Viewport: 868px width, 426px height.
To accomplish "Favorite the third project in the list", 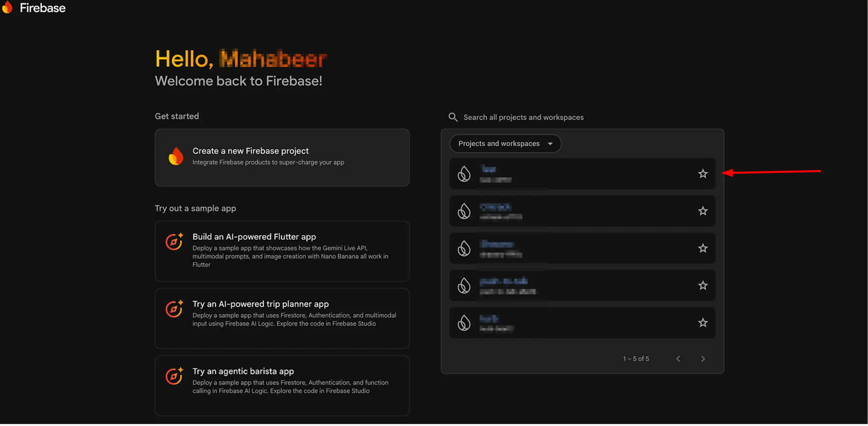I will (703, 248).
